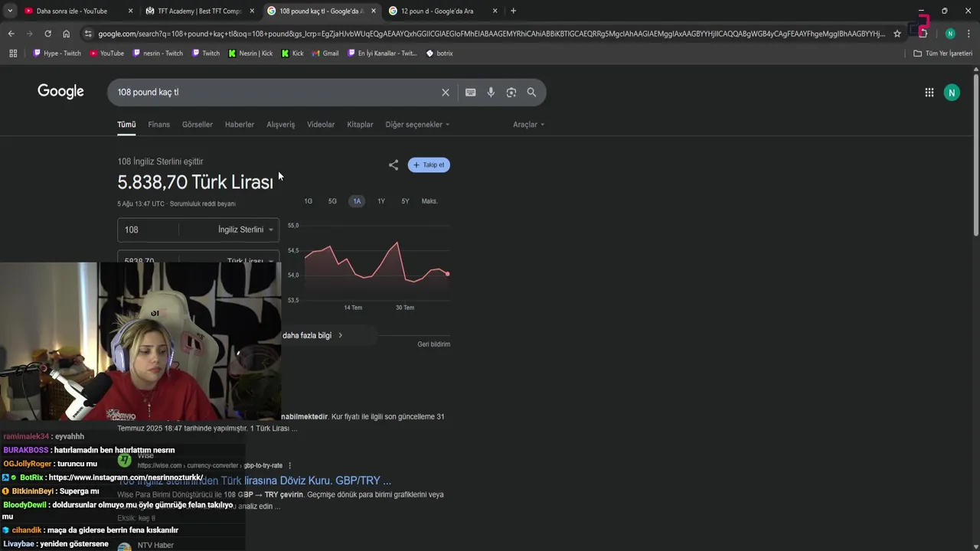Open a new browser tab

513,11
